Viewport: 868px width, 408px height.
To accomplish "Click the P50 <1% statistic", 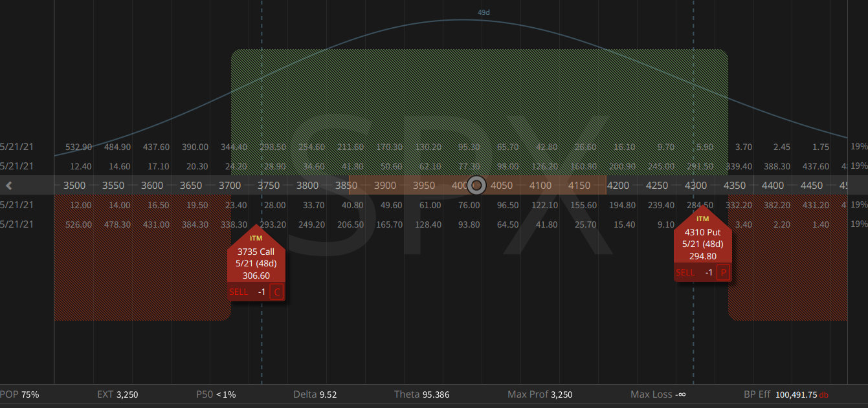I will [216, 394].
